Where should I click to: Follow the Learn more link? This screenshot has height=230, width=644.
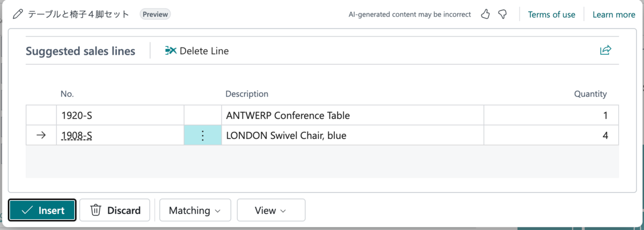(613, 14)
